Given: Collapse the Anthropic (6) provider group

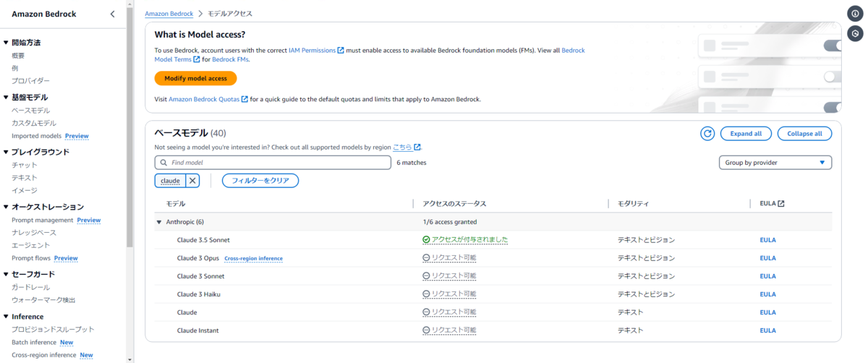Looking at the screenshot, I should click(x=159, y=222).
